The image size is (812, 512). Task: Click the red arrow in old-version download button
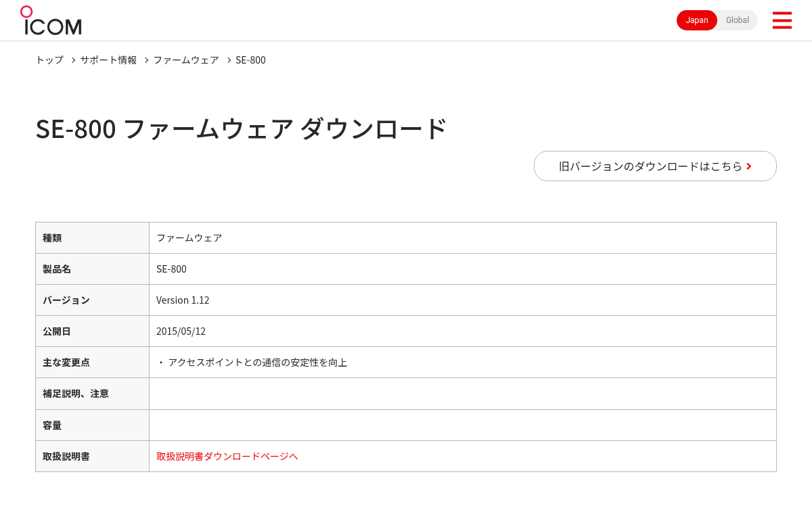pyautogui.click(x=749, y=166)
